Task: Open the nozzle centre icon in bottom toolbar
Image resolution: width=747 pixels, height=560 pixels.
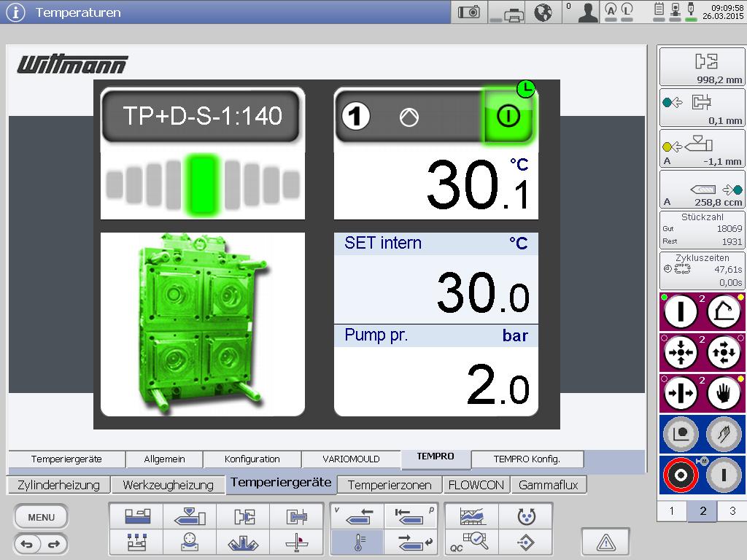Action: click(244, 542)
